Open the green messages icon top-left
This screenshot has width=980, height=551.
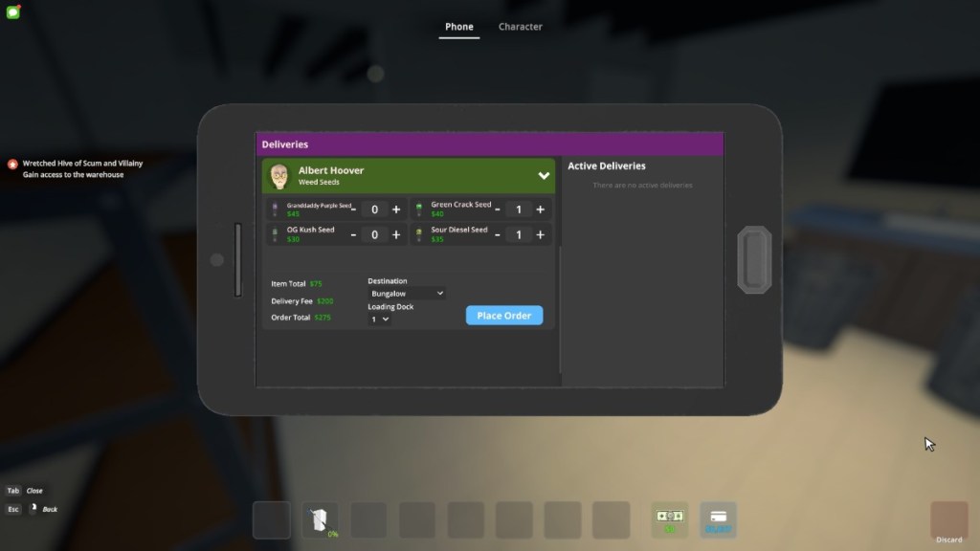click(x=12, y=12)
